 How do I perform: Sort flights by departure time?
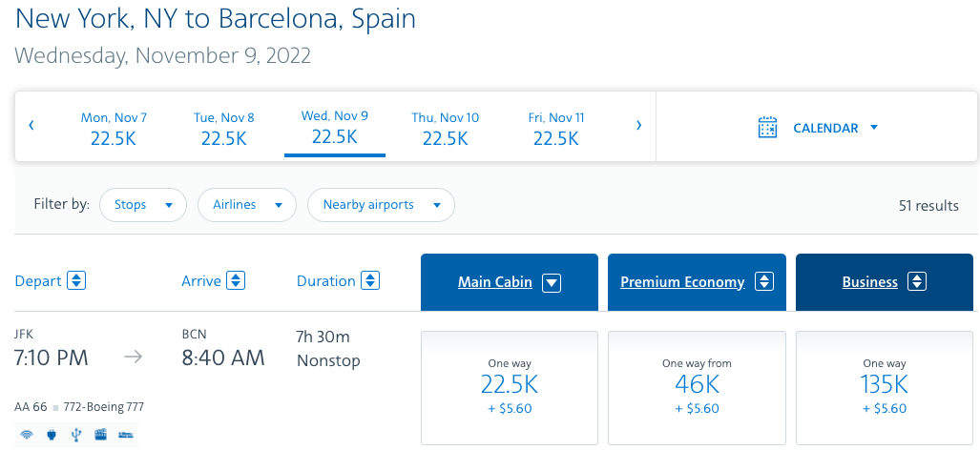(77, 281)
